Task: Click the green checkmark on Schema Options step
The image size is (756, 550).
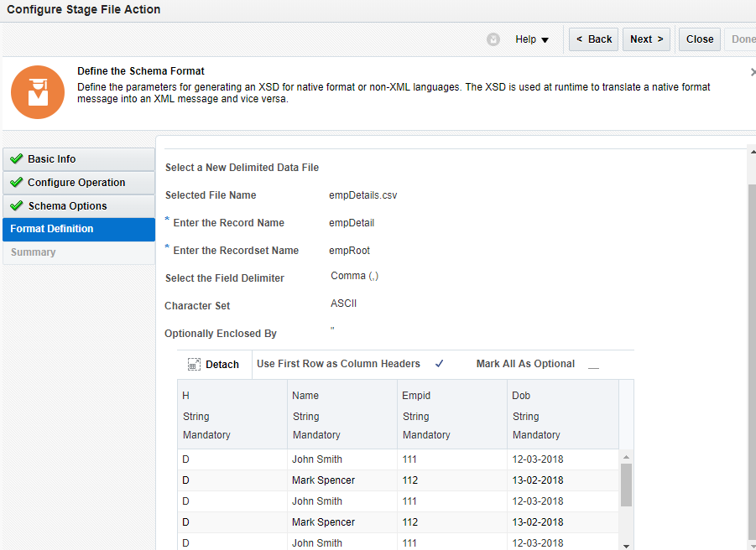Action: click(x=18, y=205)
